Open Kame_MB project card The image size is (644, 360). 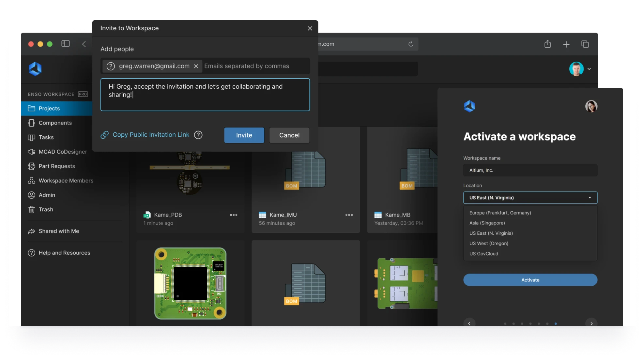pos(402,180)
